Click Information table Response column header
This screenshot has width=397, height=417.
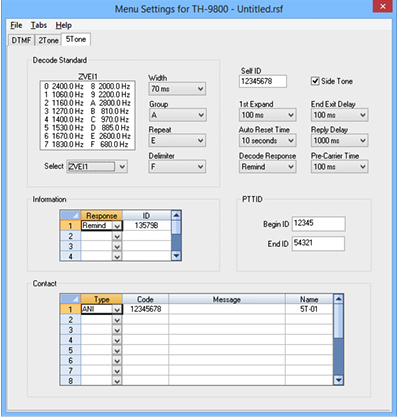(x=101, y=216)
